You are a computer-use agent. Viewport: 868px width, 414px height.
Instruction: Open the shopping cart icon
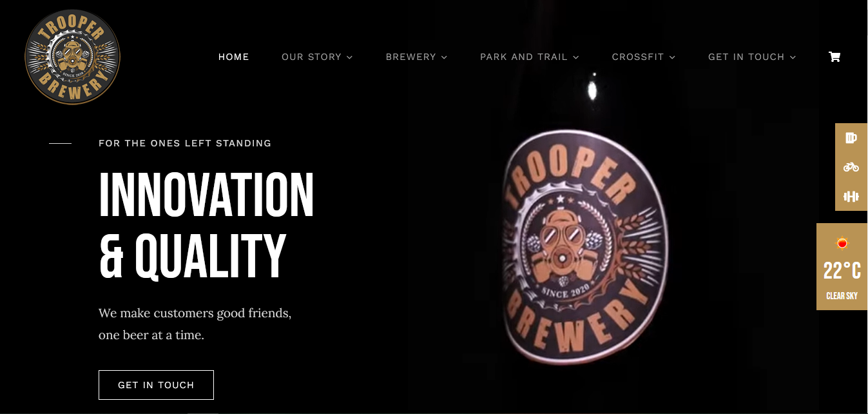tap(834, 57)
